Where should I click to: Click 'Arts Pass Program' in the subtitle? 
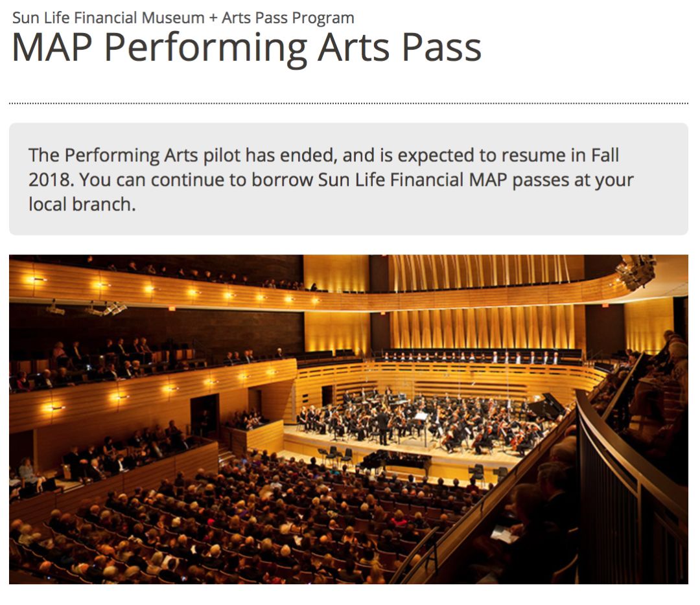pos(288,18)
